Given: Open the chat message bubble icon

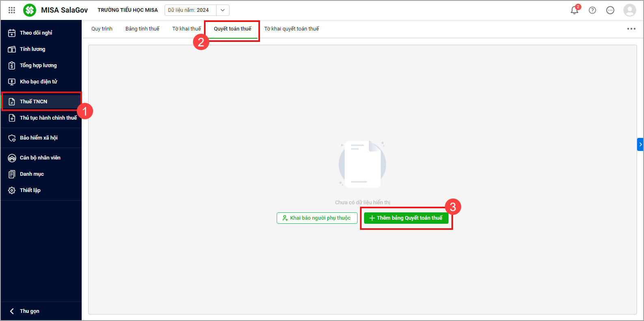Looking at the screenshot, I should coord(610,10).
